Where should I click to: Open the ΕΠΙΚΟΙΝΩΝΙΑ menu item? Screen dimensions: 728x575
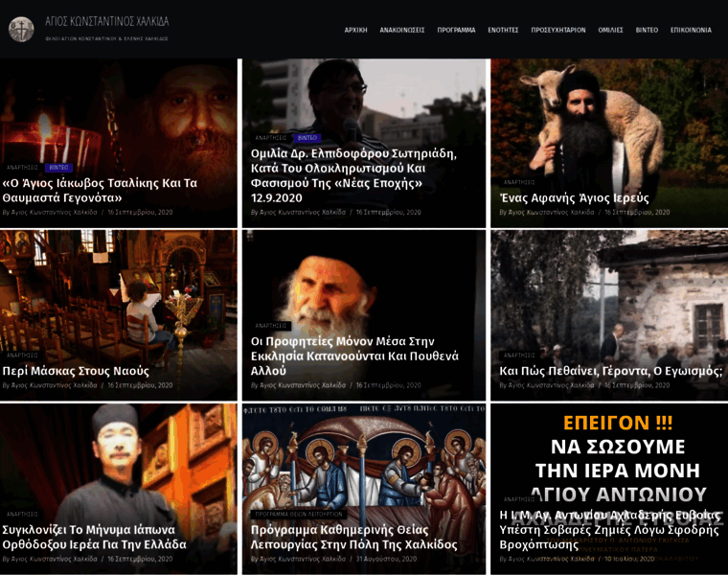[691, 31]
